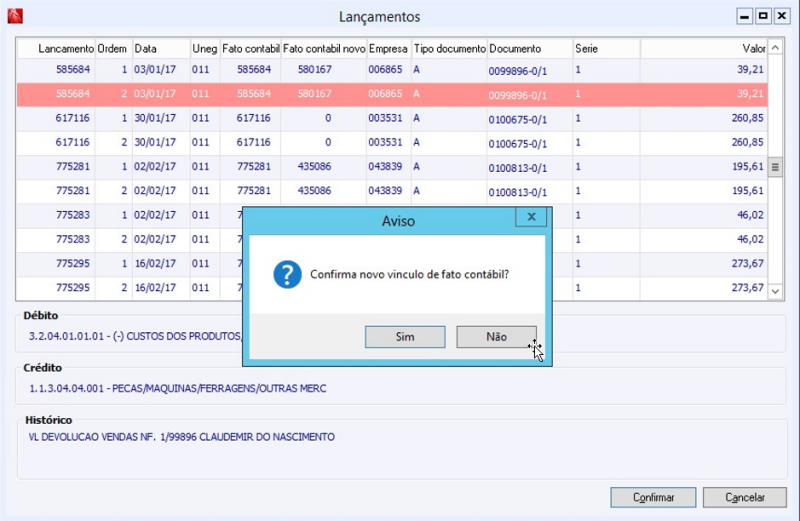This screenshot has width=800, height=521.
Task: Click the scroll down arrow of the grid
Action: tap(775, 291)
